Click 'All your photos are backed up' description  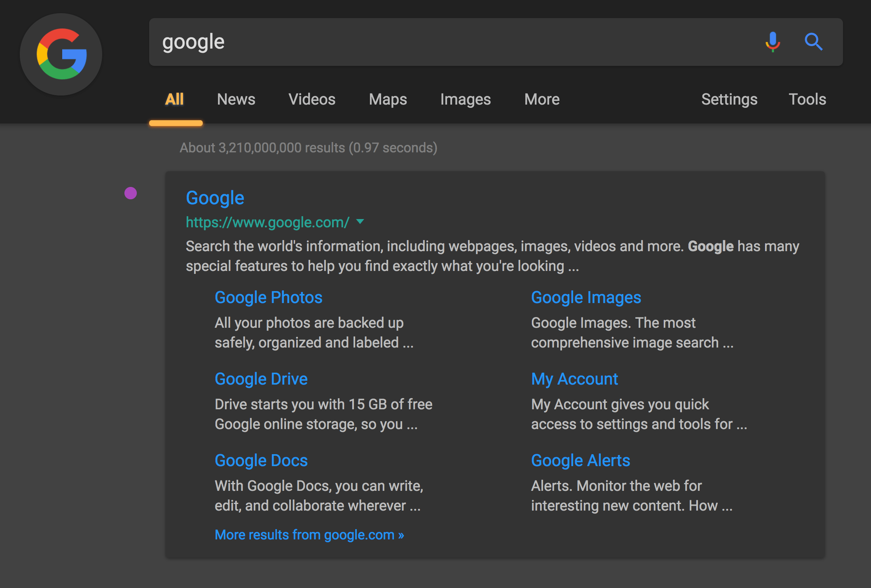pos(314,333)
